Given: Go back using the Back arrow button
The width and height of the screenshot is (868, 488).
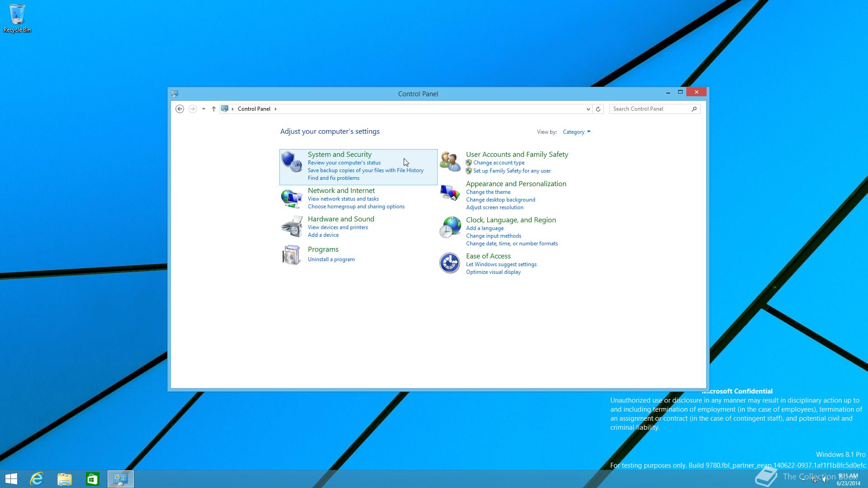Looking at the screenshot, I should pos(179,109).
